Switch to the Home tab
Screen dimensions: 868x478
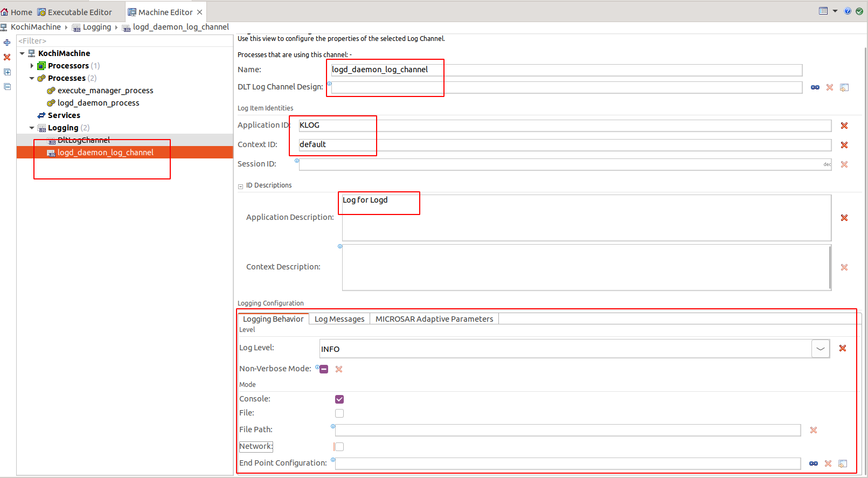click(17, 12)
